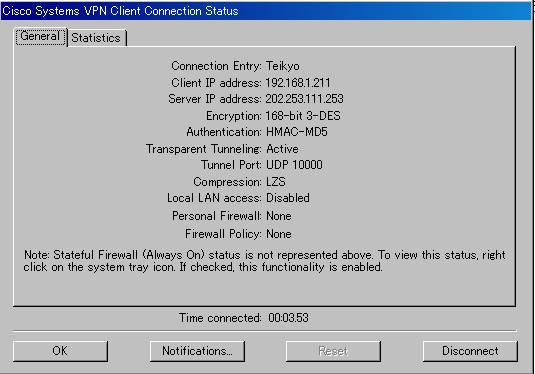Click the Personal Firewall: label
This screenshot has width=535, height=374.
click(217, 216)
